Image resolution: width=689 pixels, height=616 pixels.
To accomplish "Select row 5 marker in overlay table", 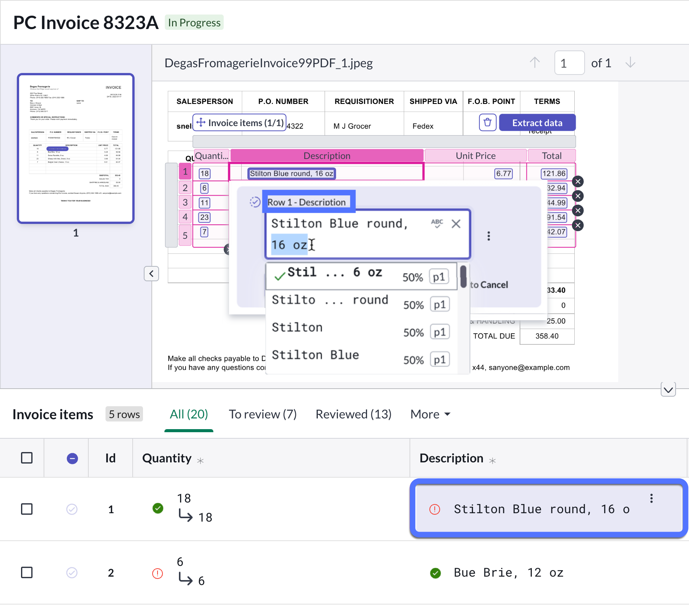I will [x=185, y=235].
